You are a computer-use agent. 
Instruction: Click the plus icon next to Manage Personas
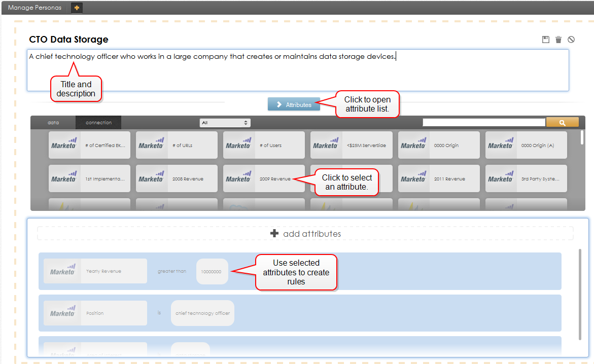pyautogui.click(x=77, y=8)
